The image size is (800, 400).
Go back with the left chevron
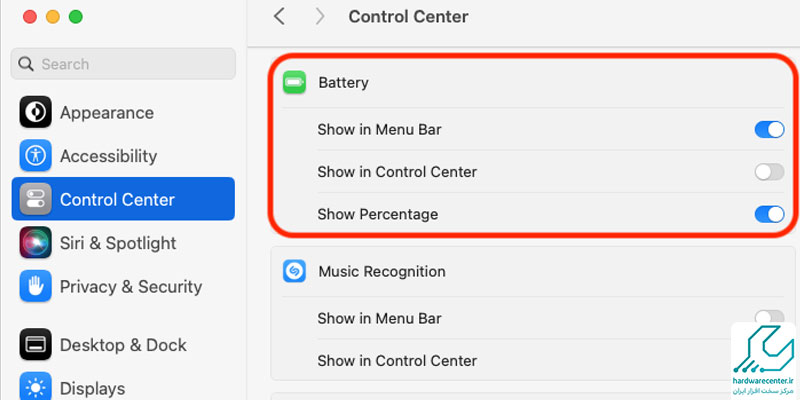click(x=279, y=16)
